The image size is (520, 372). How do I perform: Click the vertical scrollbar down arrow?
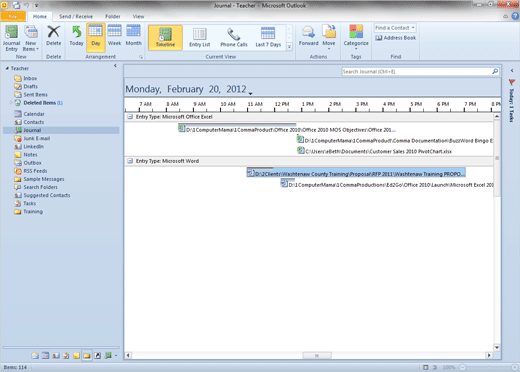pyautogui.click(x=497, y=347)
